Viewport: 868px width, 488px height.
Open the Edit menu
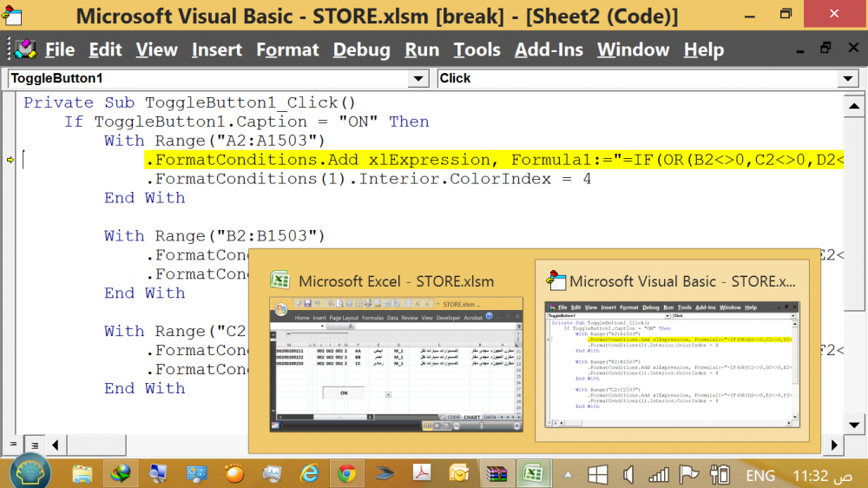105,49
